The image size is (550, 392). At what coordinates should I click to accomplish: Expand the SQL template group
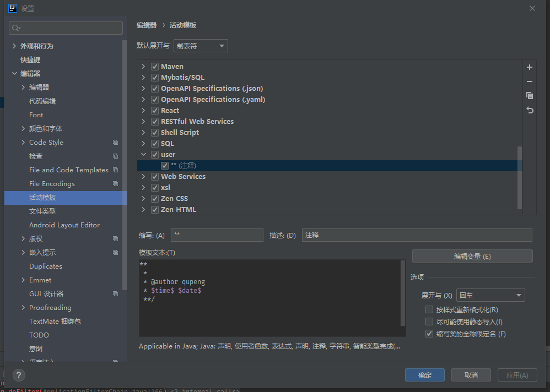tap(143, 143)
